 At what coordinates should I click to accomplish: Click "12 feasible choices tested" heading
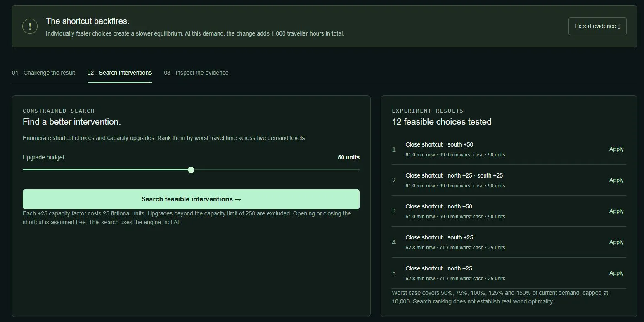[x=442, y=122]
